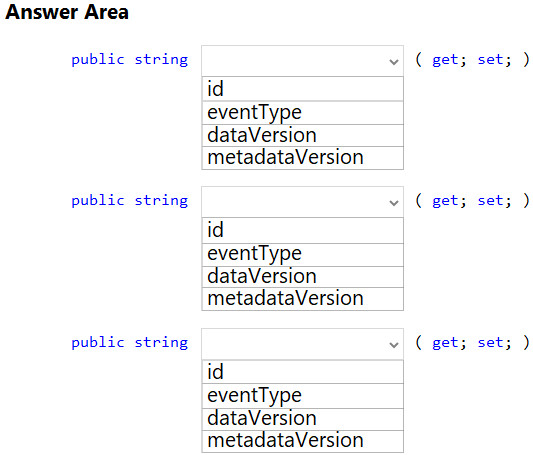Select metadataVersion in the third dropdown list
This screenshot has width=533, height=455.
pos(303,441)
